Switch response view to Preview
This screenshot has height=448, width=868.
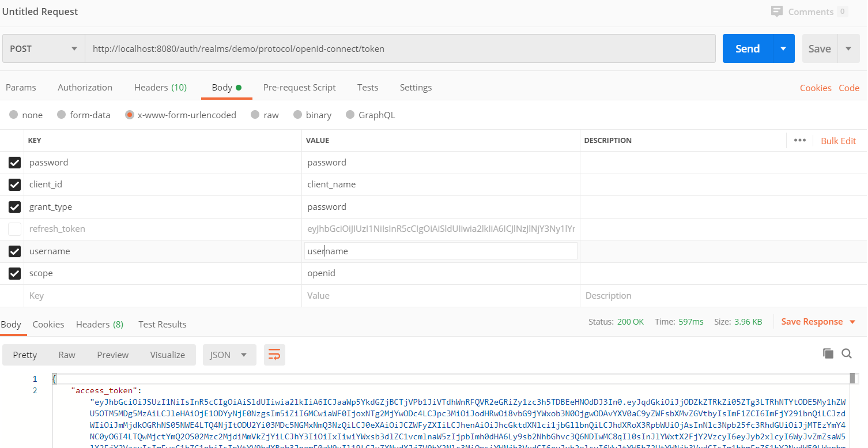tap(113, 355)
